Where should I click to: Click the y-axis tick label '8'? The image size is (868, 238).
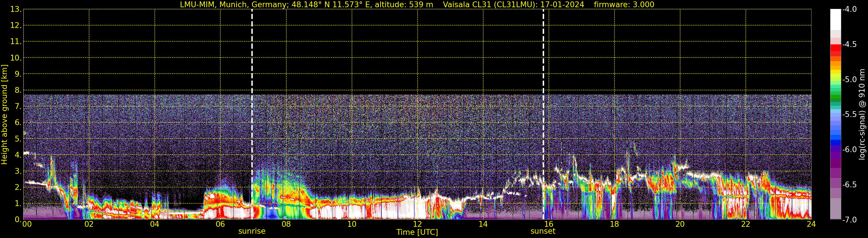(18, 90)
